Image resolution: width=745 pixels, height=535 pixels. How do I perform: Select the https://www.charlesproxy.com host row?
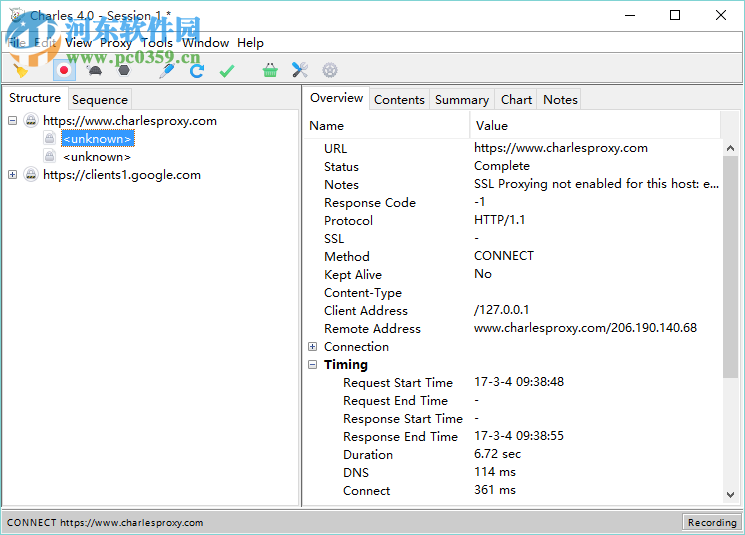pyautogui.click(x=130, y=121)
